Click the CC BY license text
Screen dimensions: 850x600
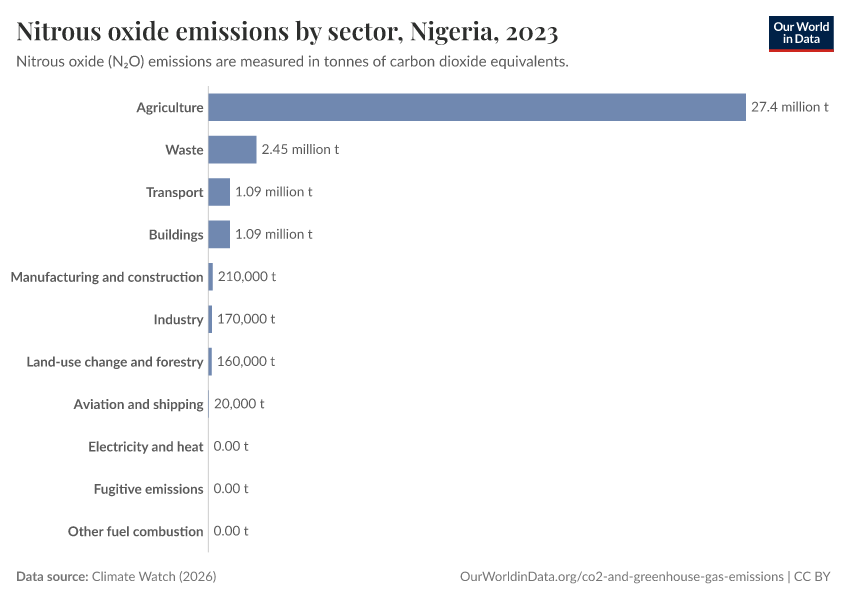click(x=813, y=577)
